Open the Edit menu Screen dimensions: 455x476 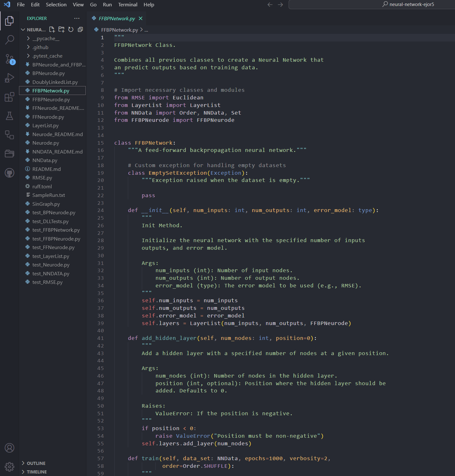[x=35, y=4]
